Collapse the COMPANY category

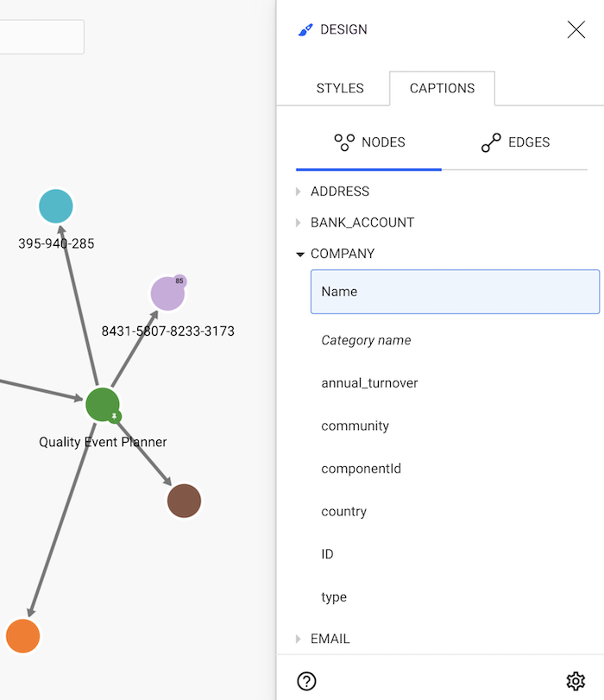point(342,254)
